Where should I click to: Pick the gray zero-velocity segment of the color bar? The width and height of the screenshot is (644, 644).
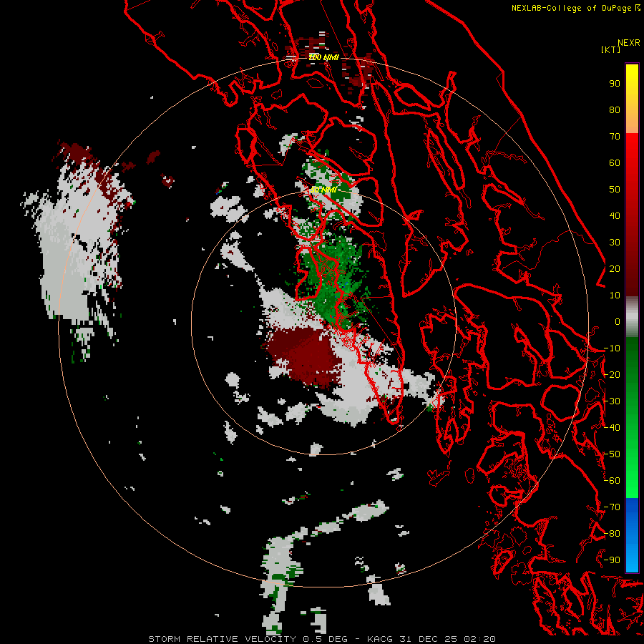coord(632,318)
